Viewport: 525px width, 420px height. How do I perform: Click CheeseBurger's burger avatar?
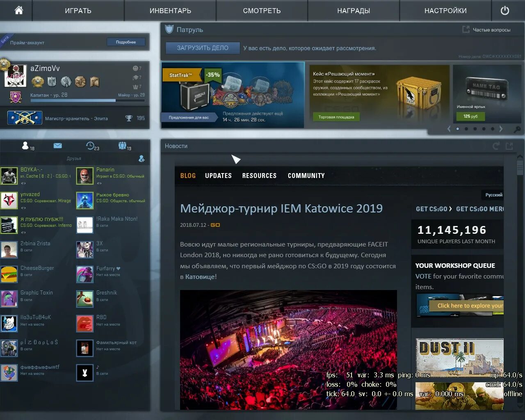point(9,274)
